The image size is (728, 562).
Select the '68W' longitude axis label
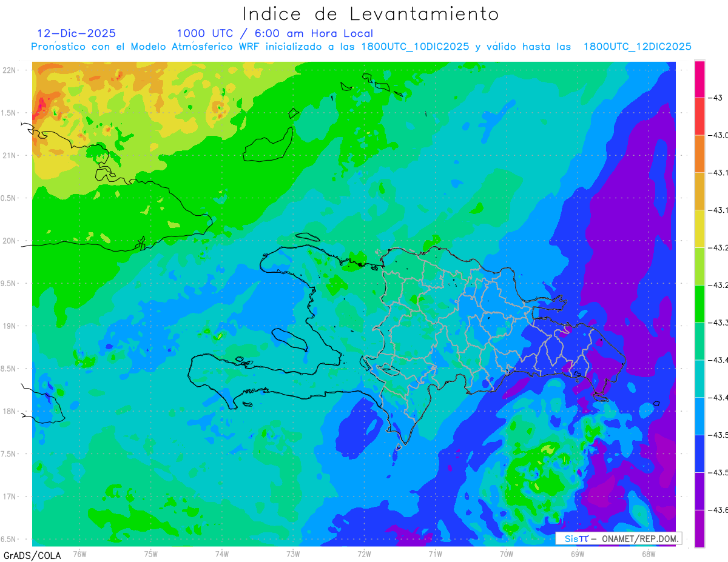[648, 554]
